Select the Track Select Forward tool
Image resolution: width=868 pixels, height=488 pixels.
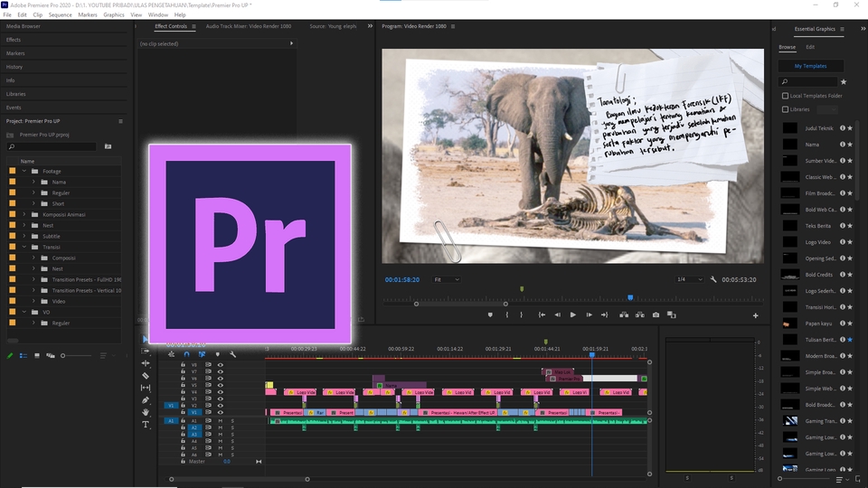(146, 351)
